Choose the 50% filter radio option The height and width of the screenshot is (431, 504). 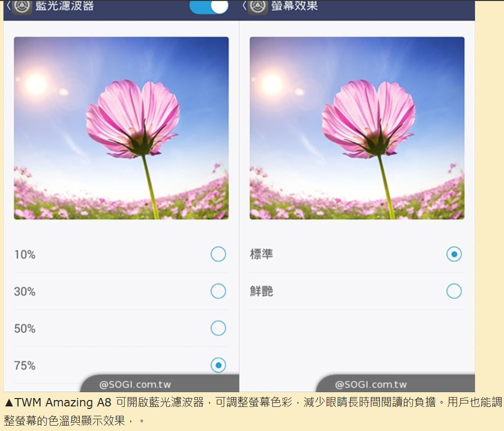coord(218,328)
